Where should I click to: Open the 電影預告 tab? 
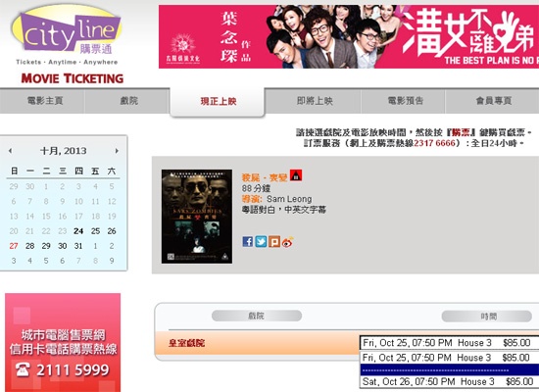pos(406,101)
